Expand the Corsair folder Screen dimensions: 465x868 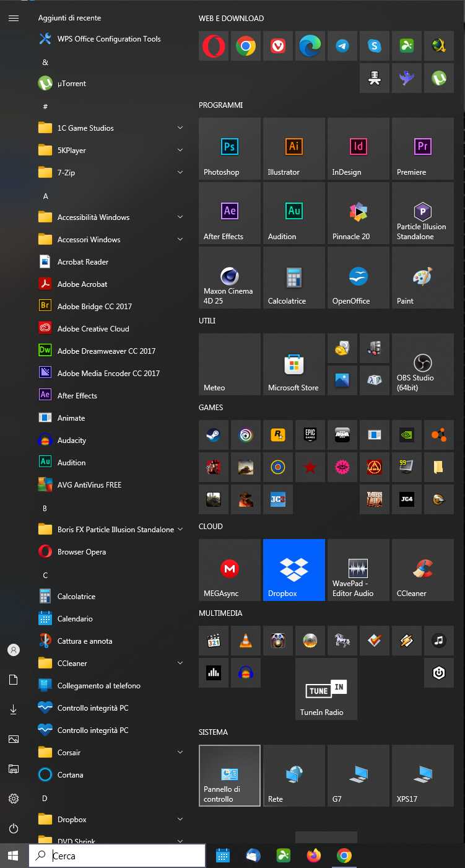111,753
